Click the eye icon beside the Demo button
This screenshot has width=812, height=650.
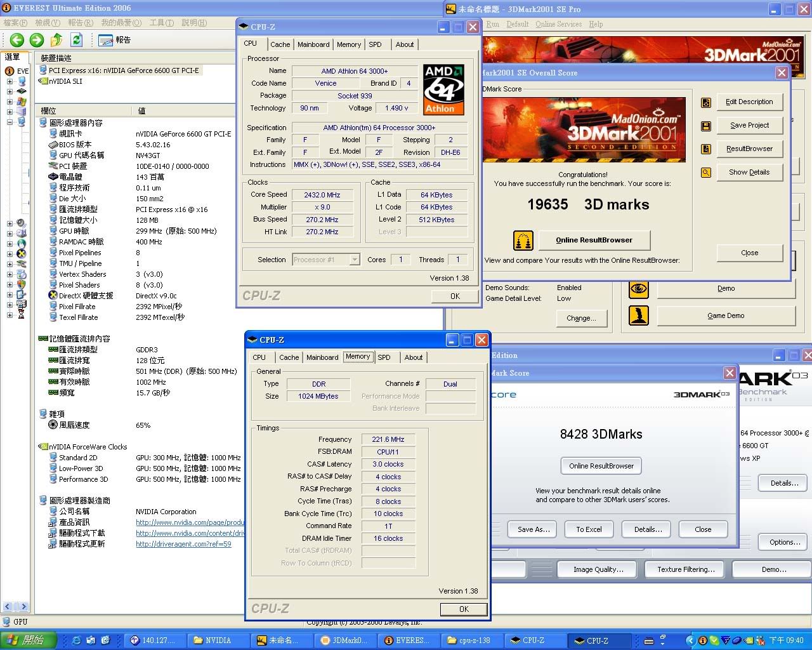point(639,288)
